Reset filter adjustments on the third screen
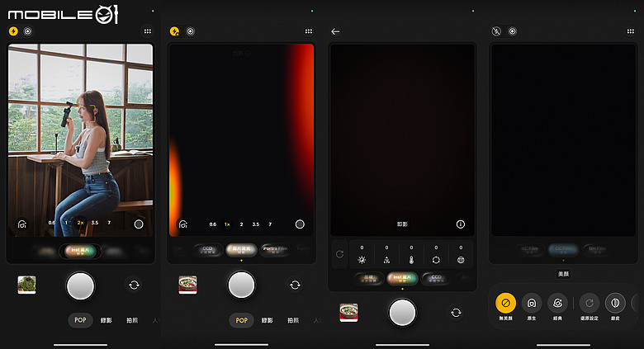The image size is (644, 349). click(x=339, y=254)
